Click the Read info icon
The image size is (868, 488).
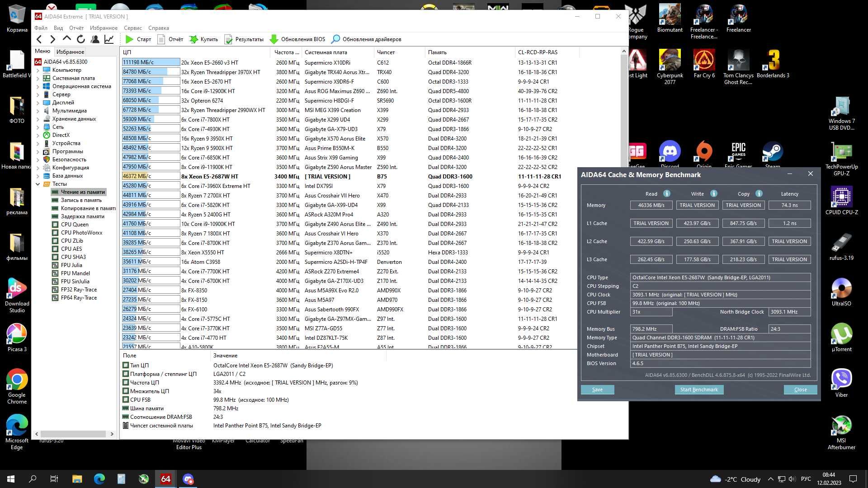click(667, 193)
